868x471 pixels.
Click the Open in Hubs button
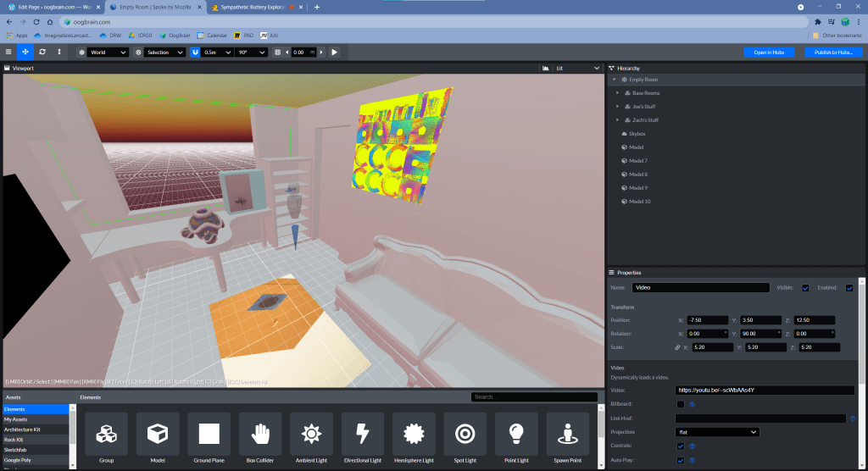(769, 53)
